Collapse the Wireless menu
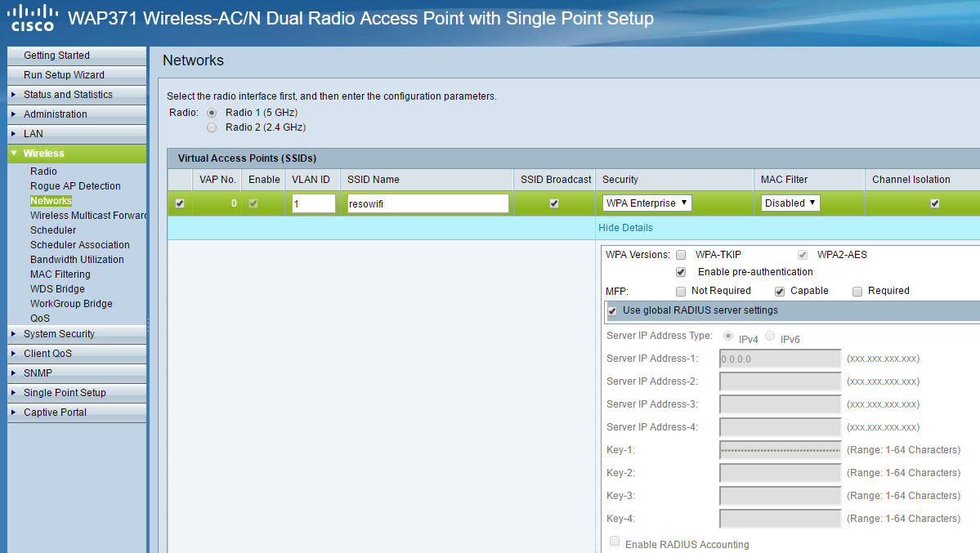 (x=77, y=153)
